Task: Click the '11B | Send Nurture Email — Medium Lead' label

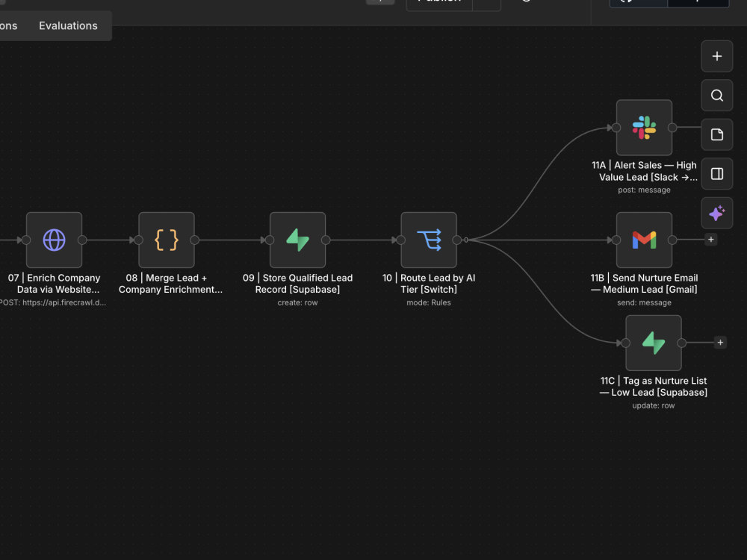Action: click(644, 283)
